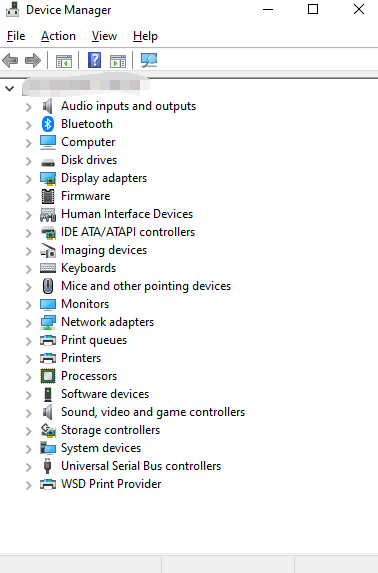This screenshot has width=378, height=573.
Task: Click the blue Help question mark icon
Action: (x=94, y=60)
